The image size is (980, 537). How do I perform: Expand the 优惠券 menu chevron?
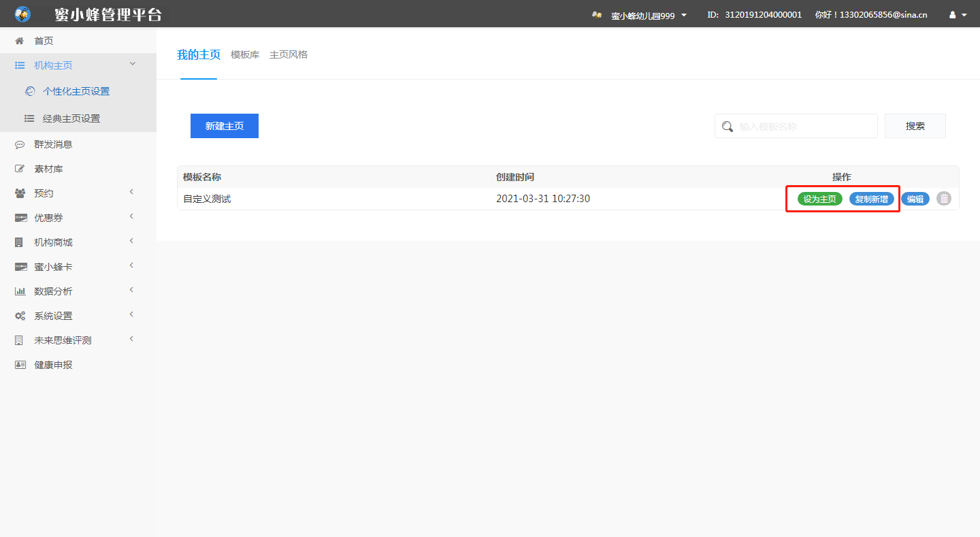click(x=131, y=216)
